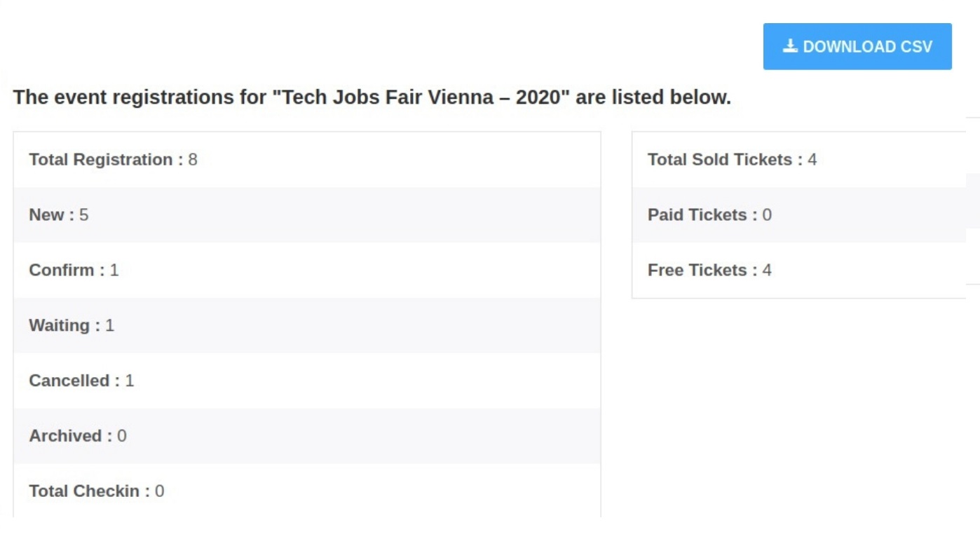Click the Archived value 0
Screen dimensions: 980x539
[x=122, y=436]
